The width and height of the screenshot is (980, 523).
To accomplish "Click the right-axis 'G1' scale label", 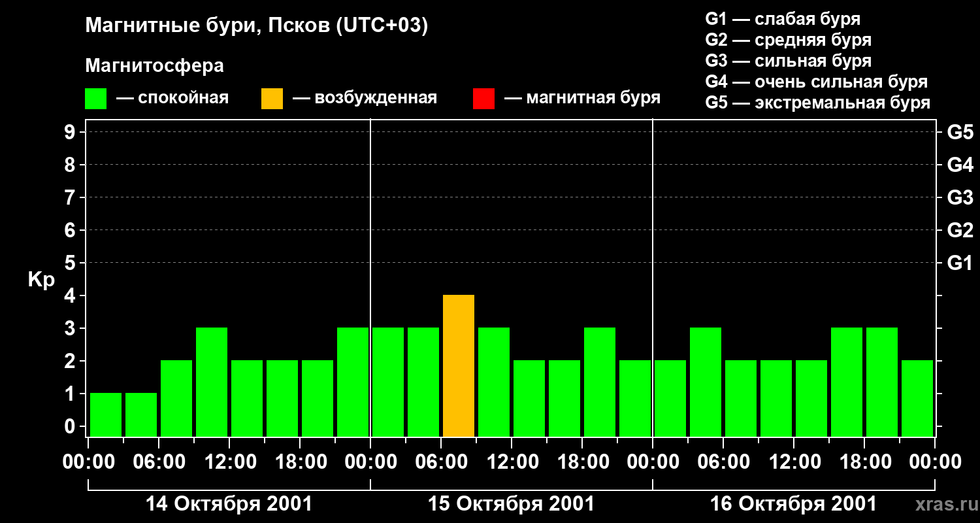I will click(960, 263).
